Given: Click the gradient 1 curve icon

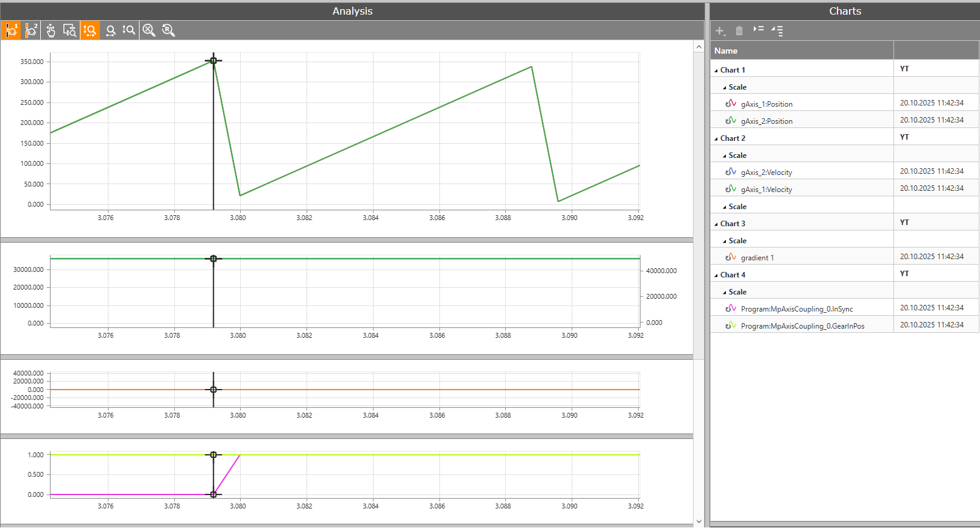Looking at the screenshot, I should tap(731, 257).
